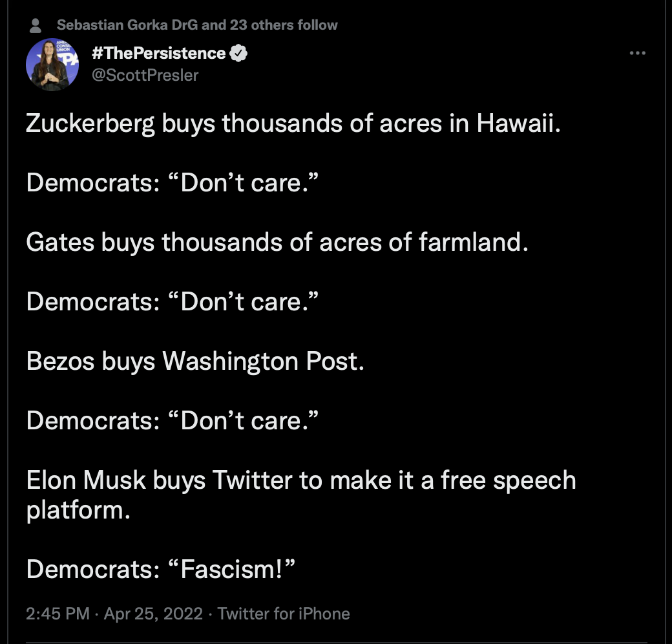Screen dimensions: 672x644
Task: Open the #ThePersistence display name profile
Action: coord(158,53)
